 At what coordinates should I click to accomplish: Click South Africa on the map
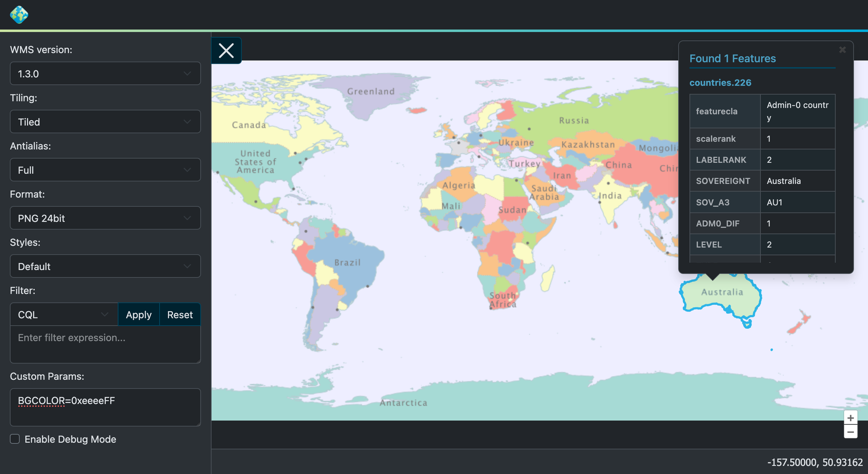(503, 300)
